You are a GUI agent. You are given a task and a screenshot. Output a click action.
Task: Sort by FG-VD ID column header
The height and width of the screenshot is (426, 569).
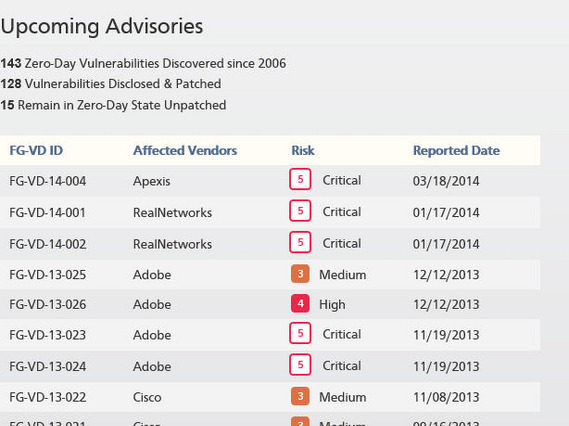36,150
